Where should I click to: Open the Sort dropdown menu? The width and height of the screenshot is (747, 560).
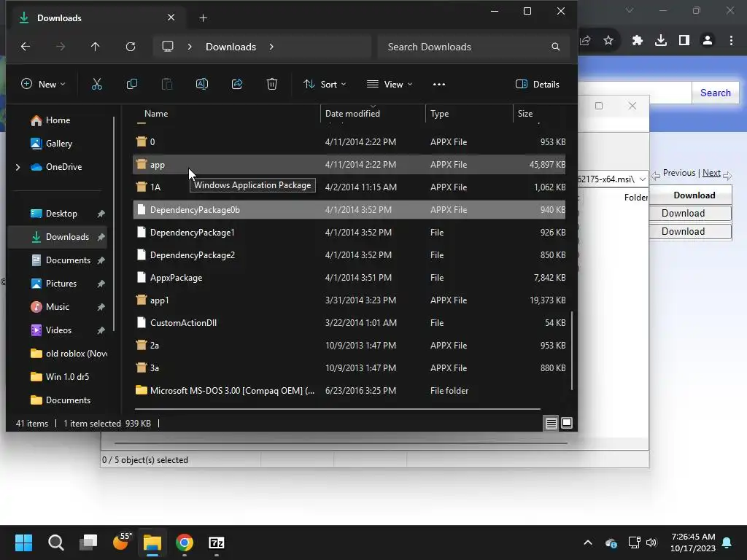pos(325,85)
